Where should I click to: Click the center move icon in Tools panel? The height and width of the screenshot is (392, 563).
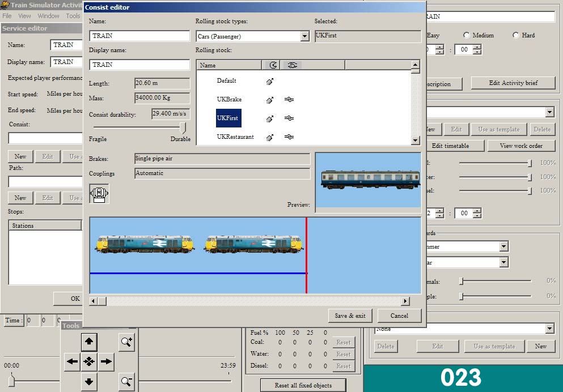tap(89, 361)
